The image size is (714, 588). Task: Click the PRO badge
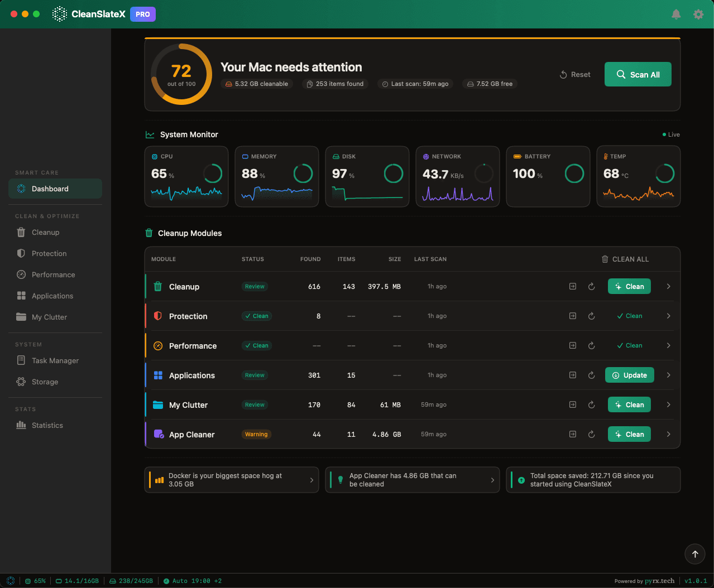pyautogui.click(x=143, y=14)
